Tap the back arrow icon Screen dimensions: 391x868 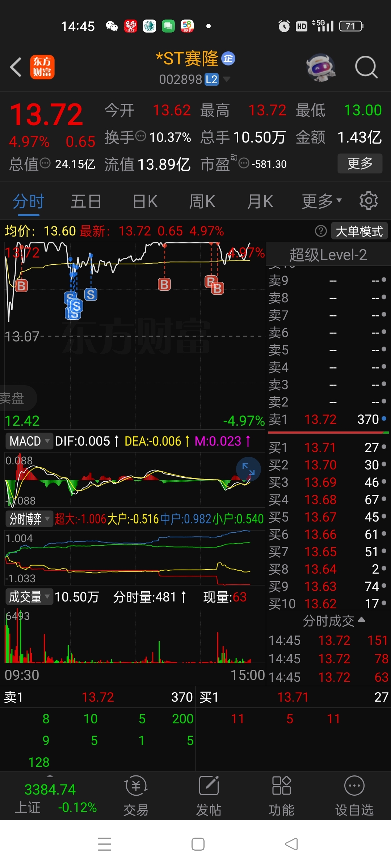16,67
